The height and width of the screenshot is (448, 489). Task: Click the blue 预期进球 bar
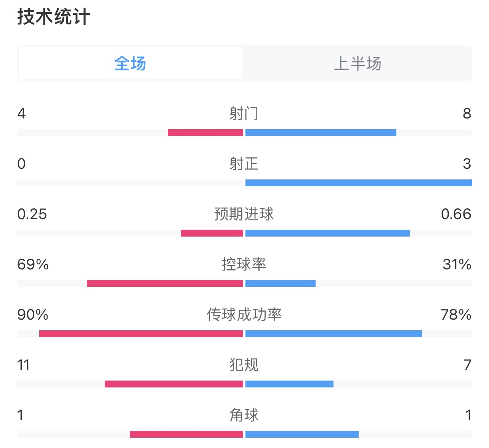tap(327, 233)
